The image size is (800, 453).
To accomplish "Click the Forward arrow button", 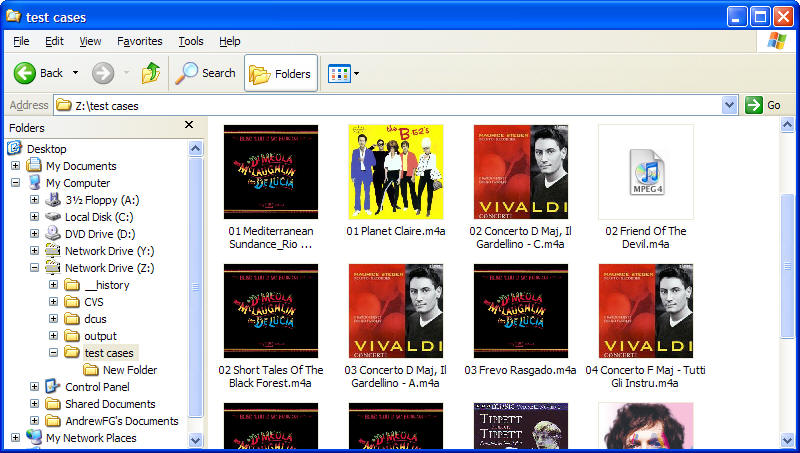I will pyautogui.click(x=103, y=73).
